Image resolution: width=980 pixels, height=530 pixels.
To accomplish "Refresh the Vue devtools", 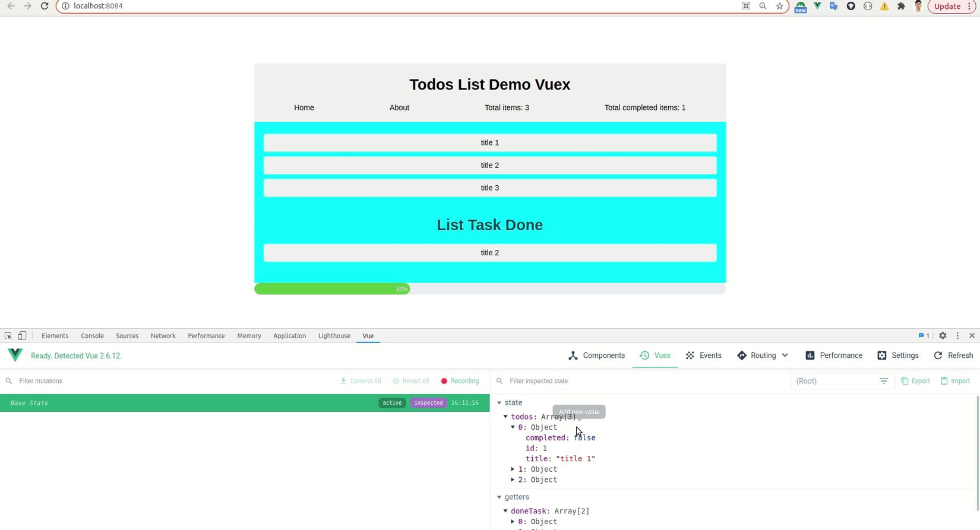I will coord(953,356).
